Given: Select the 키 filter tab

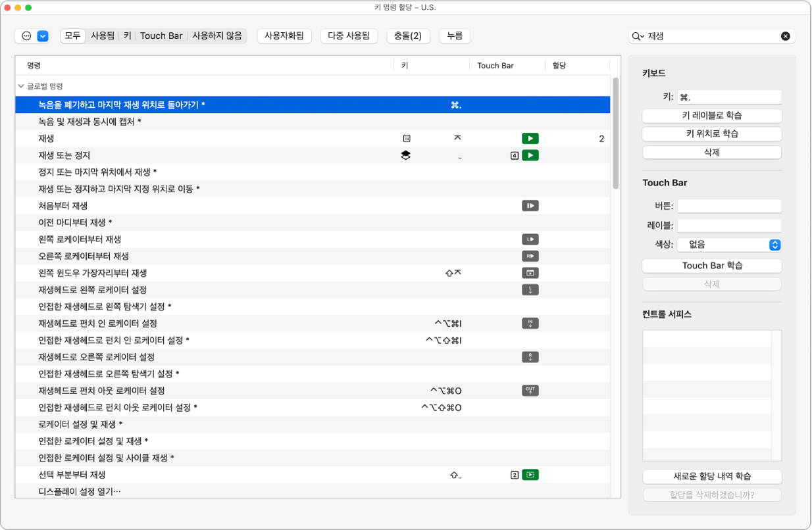Looking at the screenshot, I should tap(128, 36).
